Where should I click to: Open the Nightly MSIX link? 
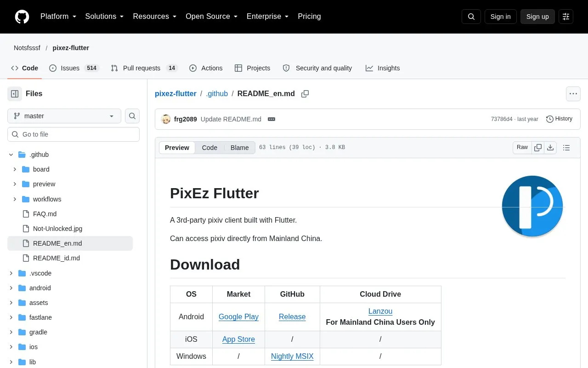click(x=292, y=356)
